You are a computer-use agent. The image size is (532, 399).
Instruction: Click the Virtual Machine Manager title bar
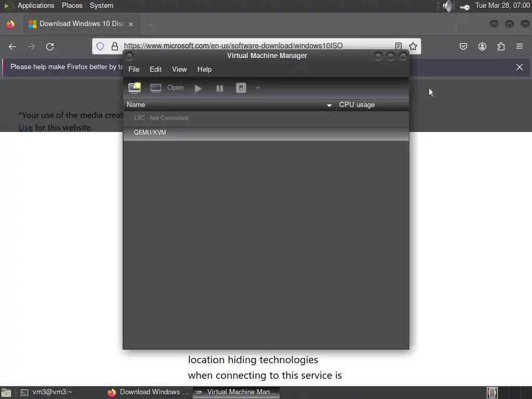267,56
